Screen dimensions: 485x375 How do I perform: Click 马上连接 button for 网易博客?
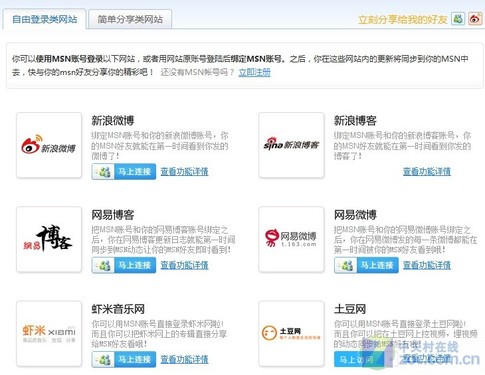[124, 265]
